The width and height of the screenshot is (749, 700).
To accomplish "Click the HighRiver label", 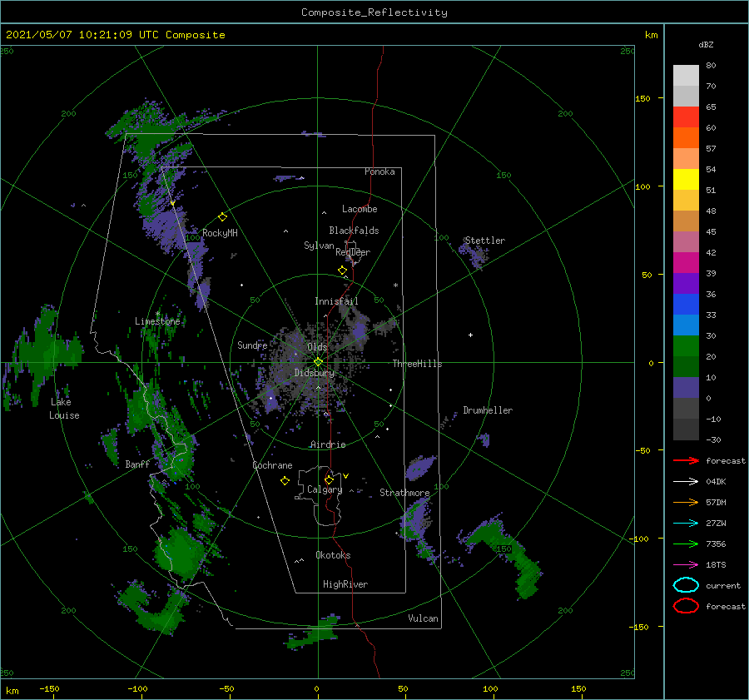I will tap(345, 584).
